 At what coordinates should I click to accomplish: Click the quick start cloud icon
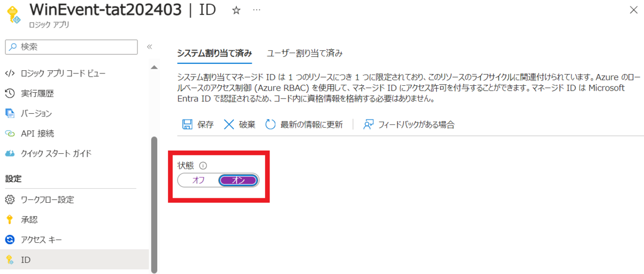(9, 153)
